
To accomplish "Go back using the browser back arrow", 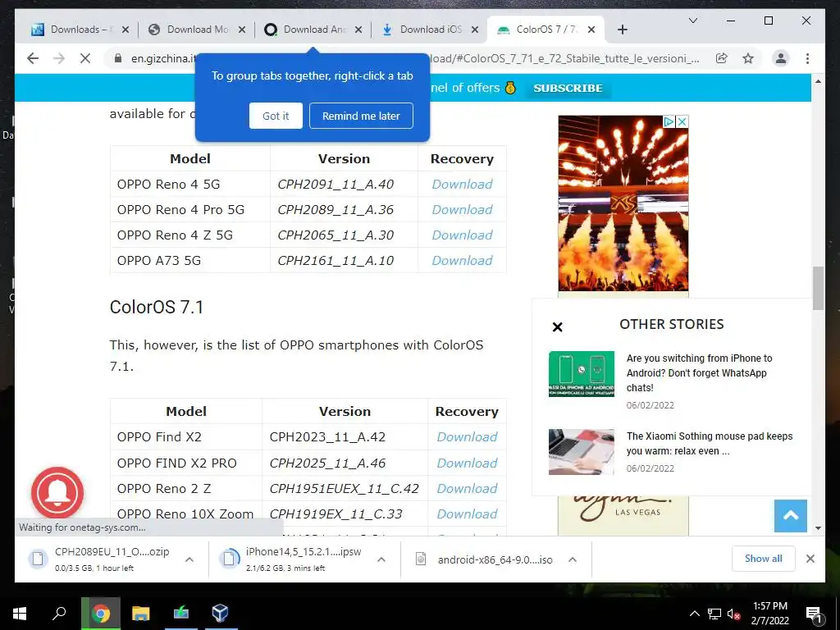I will point(33,58).
